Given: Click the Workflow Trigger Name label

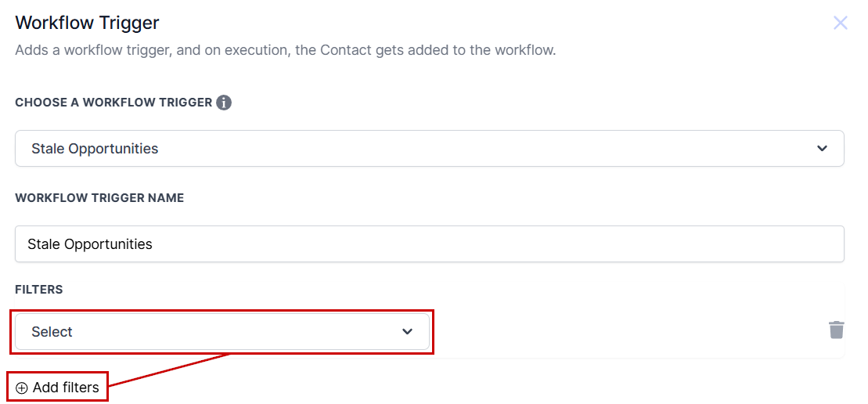Looking at the screenshot, I should pyautogui.click(x=99, y=197).
